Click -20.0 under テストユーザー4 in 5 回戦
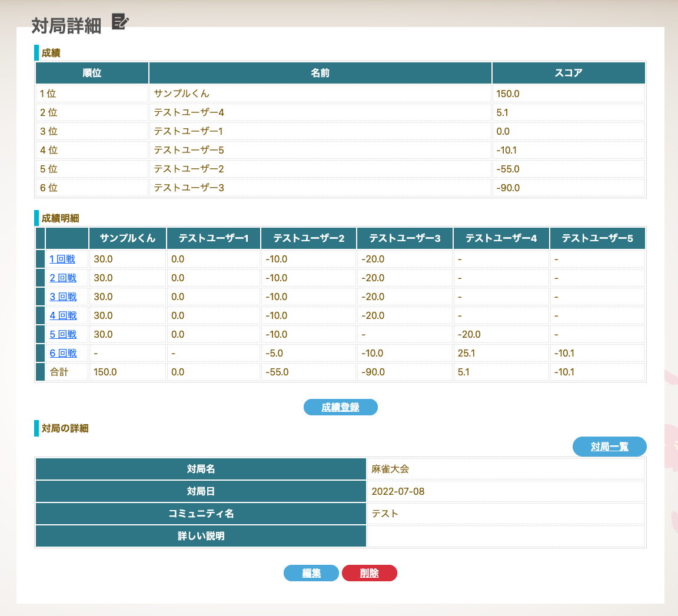The height and width of the screenshot is (616, 678). pyautogui.click(x=469, y=335)
